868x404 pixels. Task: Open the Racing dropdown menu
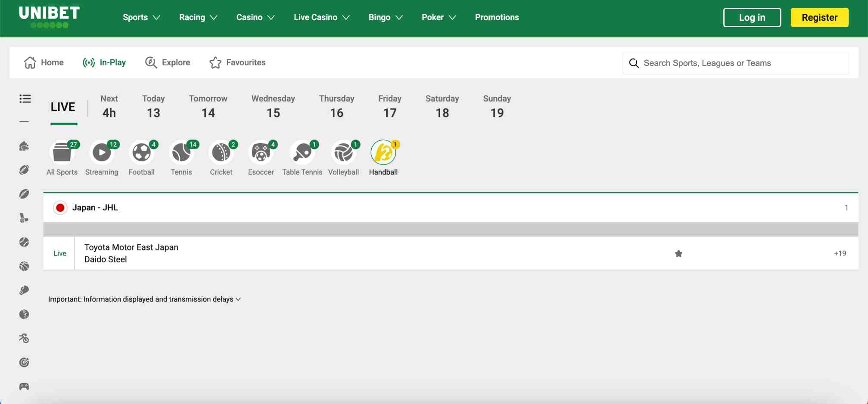click(x=198, y=17)
